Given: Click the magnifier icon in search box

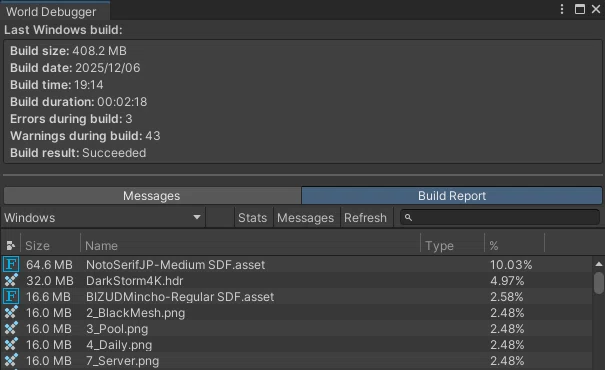Looking at the screenshot, I should (408, 218).
